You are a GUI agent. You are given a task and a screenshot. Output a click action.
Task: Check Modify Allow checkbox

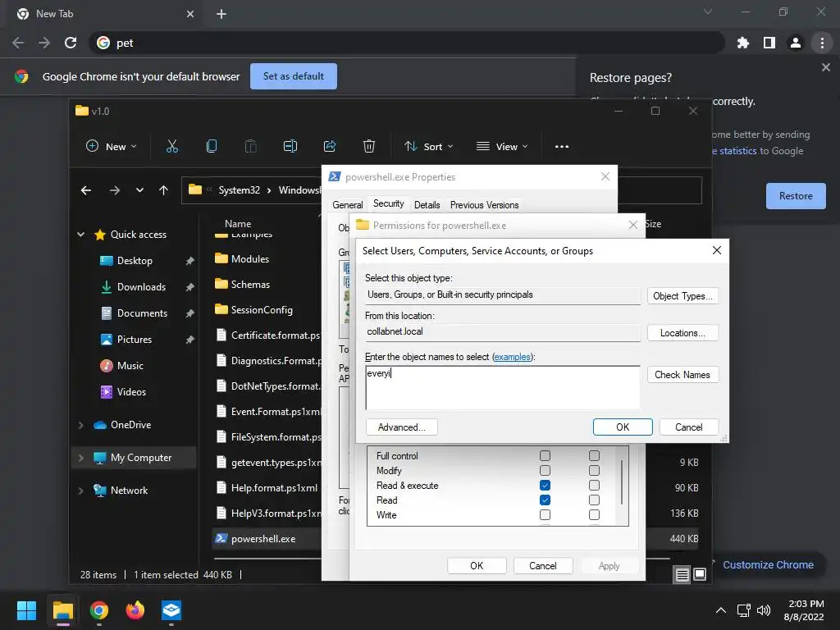[x=545, y=470]
